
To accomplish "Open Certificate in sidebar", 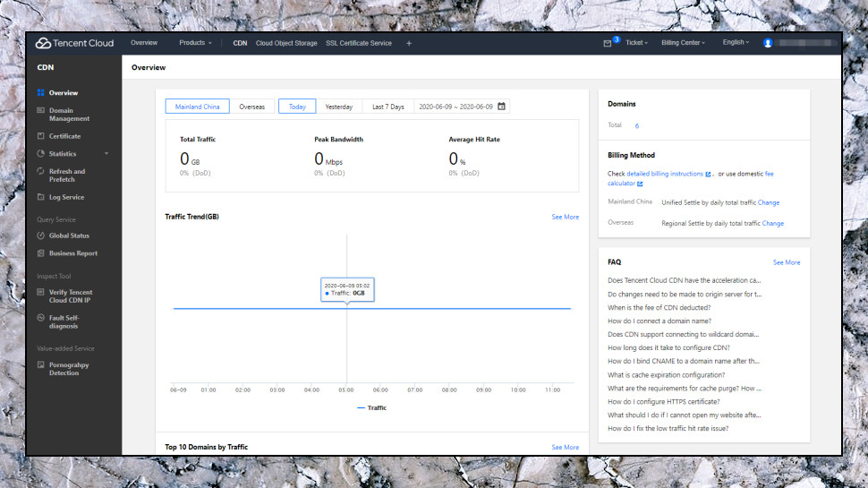I will point(64,136).
